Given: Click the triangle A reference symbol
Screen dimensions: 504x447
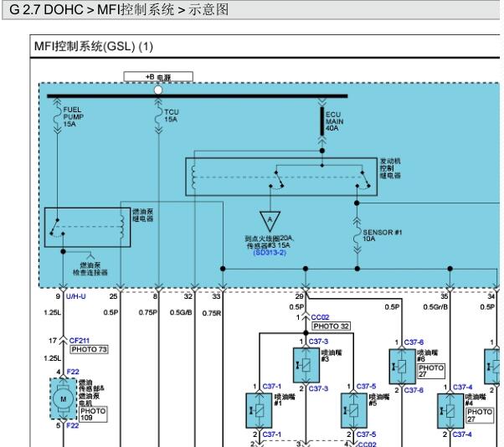Looking at the screenshot, I should [x=270, y=221].
